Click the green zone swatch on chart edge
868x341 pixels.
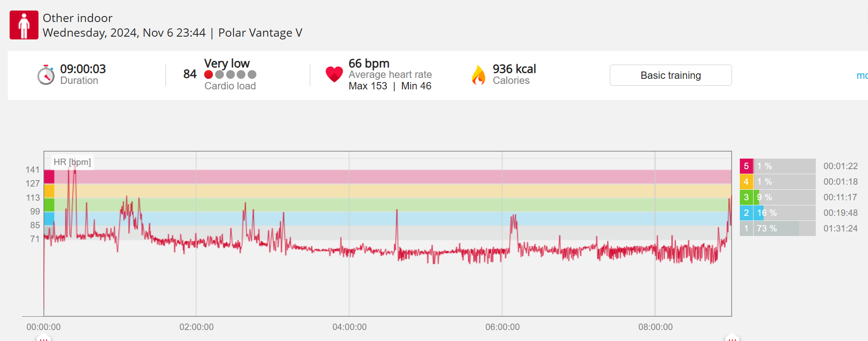(x=49, y=204)
